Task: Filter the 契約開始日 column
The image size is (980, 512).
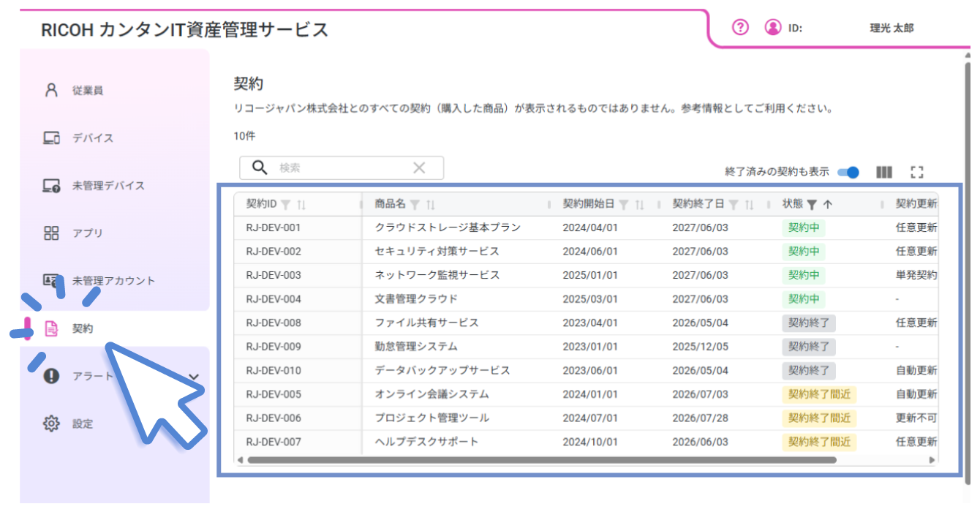Action: coord(624,205)
